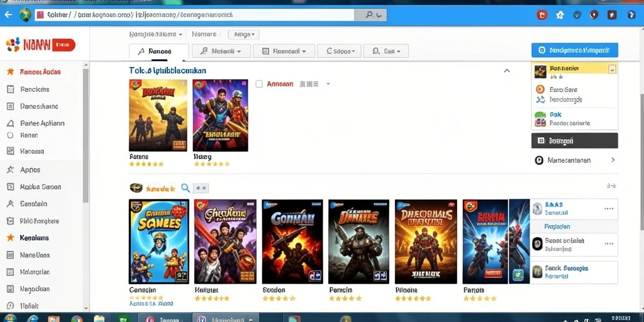
Task: Click the small box icon on yellow panel row
Action: (612, 69)
